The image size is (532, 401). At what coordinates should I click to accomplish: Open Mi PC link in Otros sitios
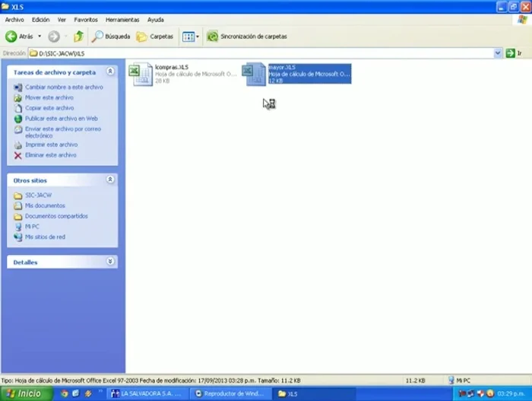(x=32, y=227)
